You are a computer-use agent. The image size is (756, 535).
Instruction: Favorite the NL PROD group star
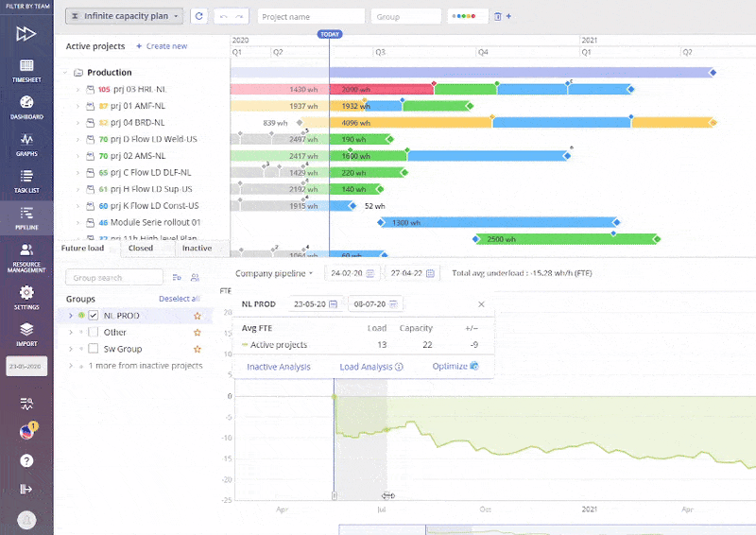tap(198, 316)
